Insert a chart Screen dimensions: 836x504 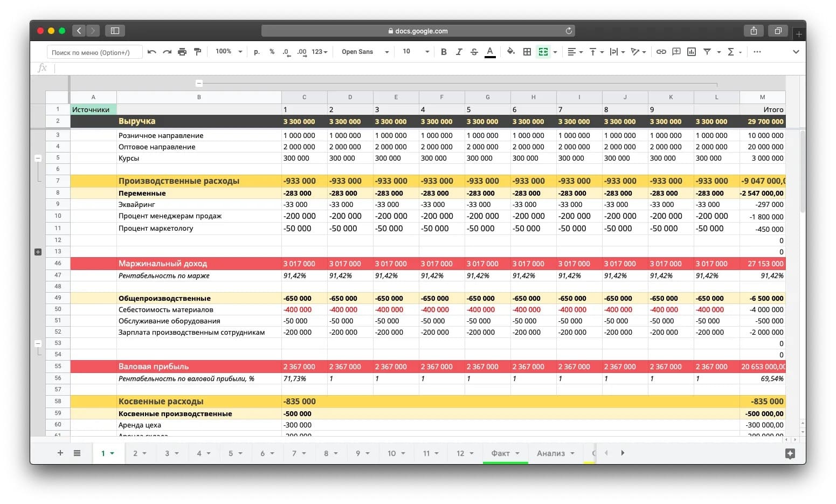pos(691,52)
